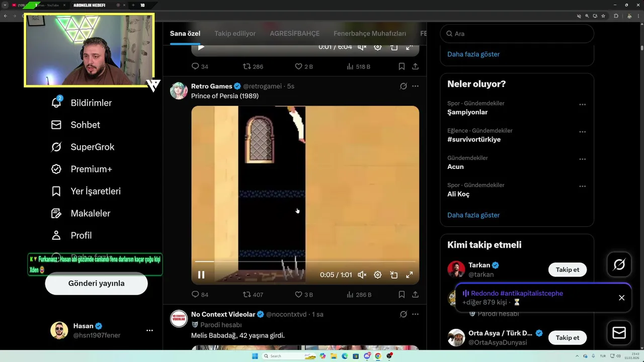The width and height of the screenshot is (644, 362).
Task: Switch to Fenerbahçe Muhafızları tab
Action: 370,34
